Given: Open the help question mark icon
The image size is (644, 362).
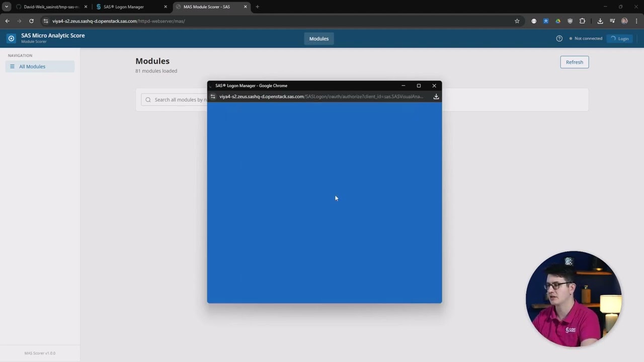Looking at the screenshot, I should tap(559, 39).
